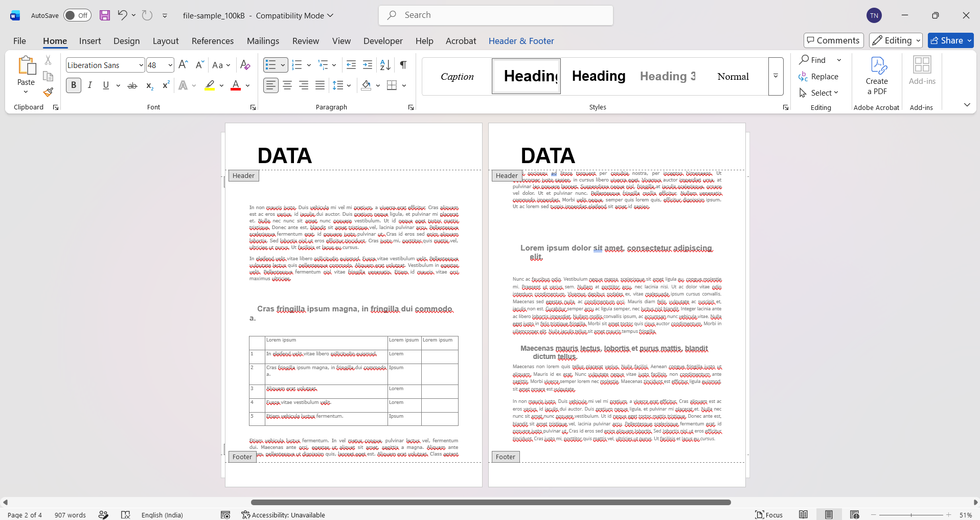Open the Liberation Sans font dropdown
Viewport: 980px width, 520px height.
141,65
